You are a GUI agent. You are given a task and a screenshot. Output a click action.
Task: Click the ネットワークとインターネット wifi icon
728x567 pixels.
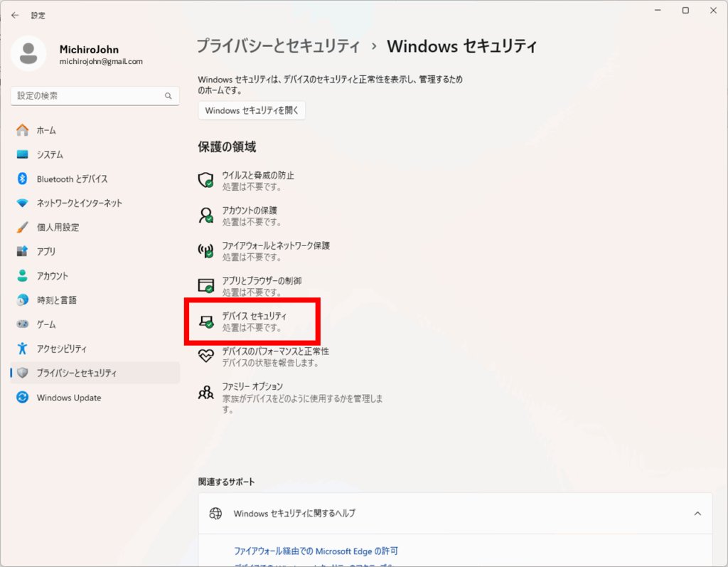point(22,203)
